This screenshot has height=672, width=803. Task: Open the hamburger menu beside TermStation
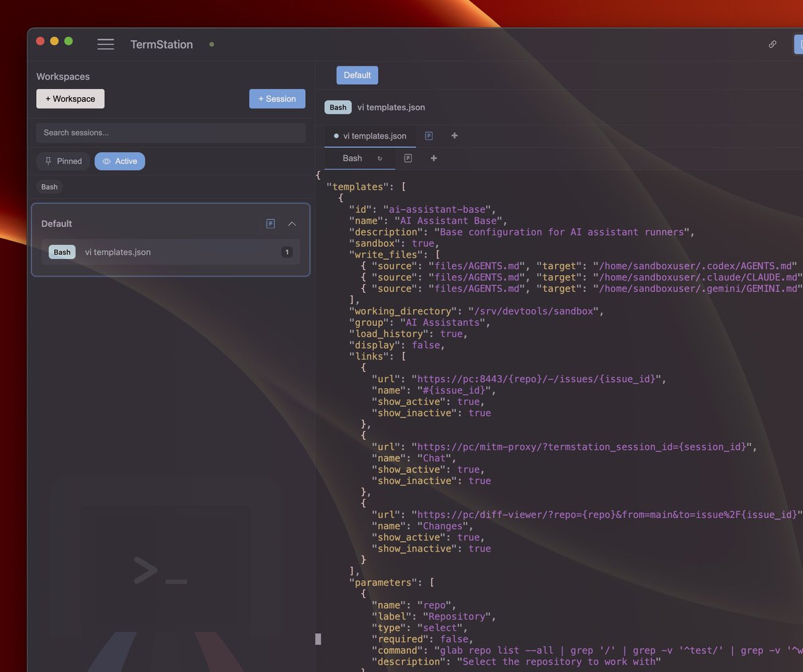tap(106, 44)
